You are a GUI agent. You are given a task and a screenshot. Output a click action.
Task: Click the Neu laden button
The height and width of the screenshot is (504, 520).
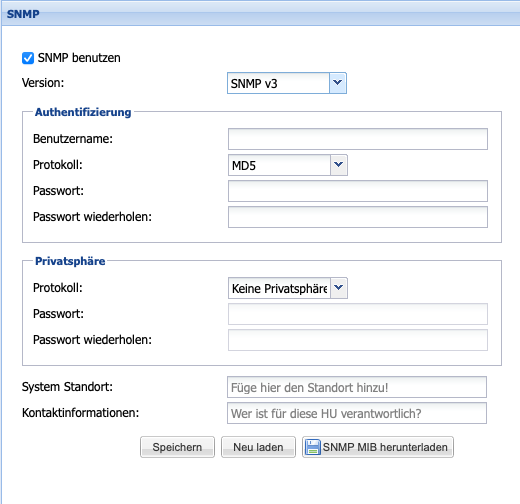tap(258, 447)
